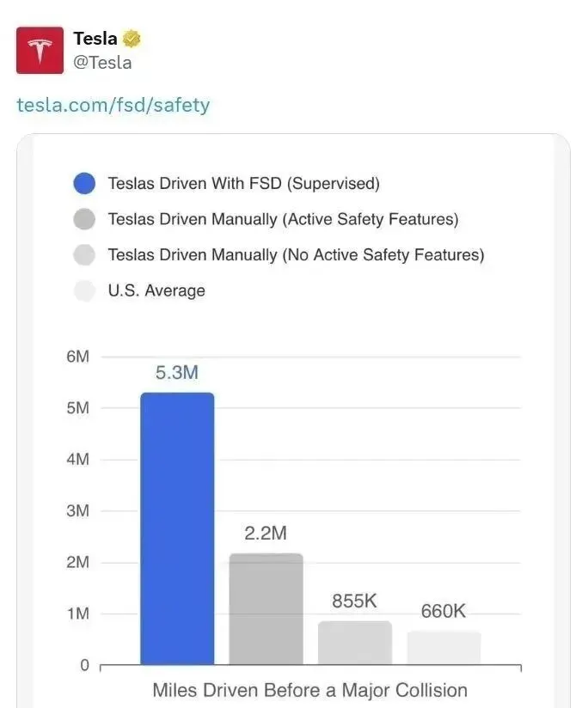
Task: Click the Active Safety Features legend dot
Action: (x=84, y=219)
